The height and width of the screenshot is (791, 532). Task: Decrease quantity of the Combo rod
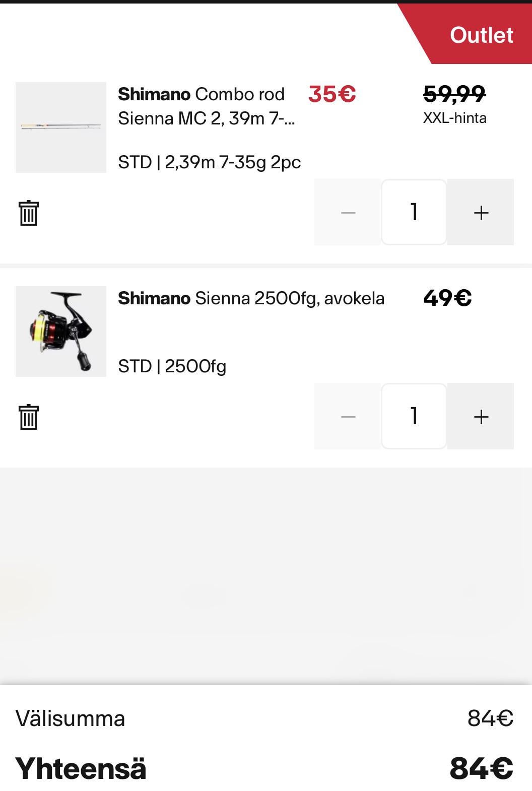point(348,212)
